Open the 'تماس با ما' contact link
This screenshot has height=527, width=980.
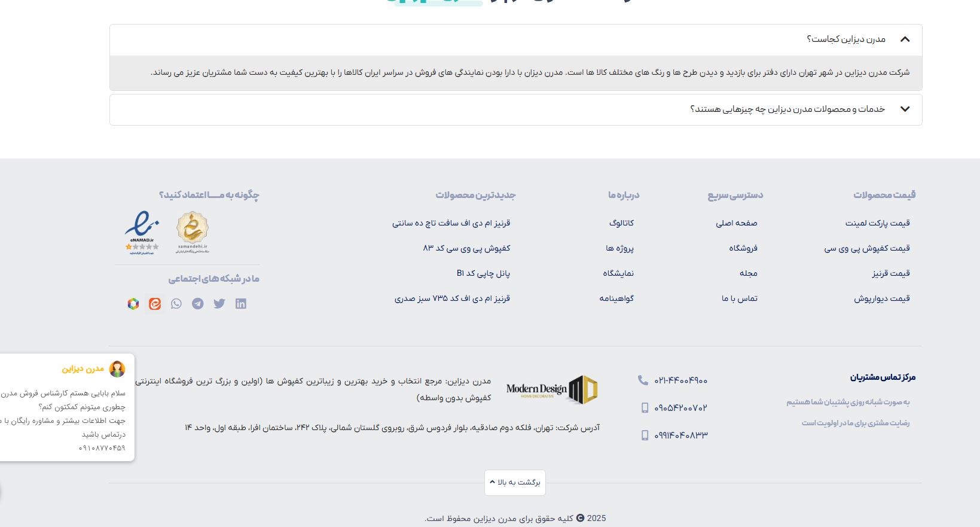pyautogui.click(x=740, y=298)
